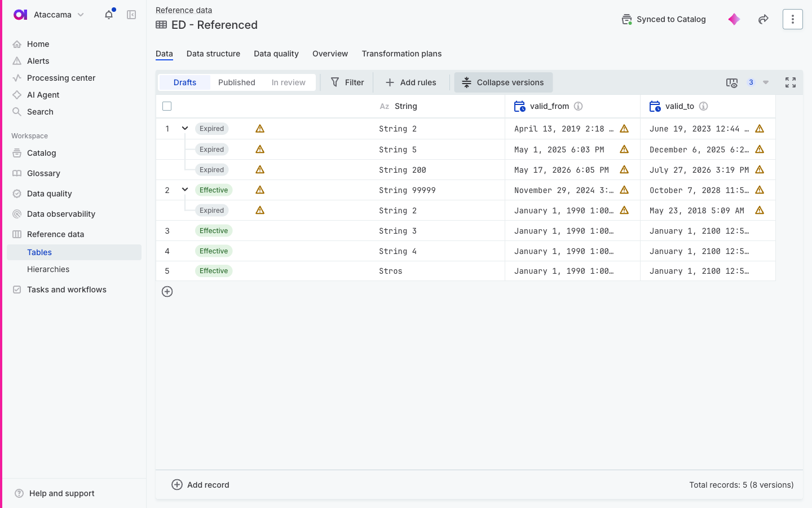Click the plus circle below the table

167,291
